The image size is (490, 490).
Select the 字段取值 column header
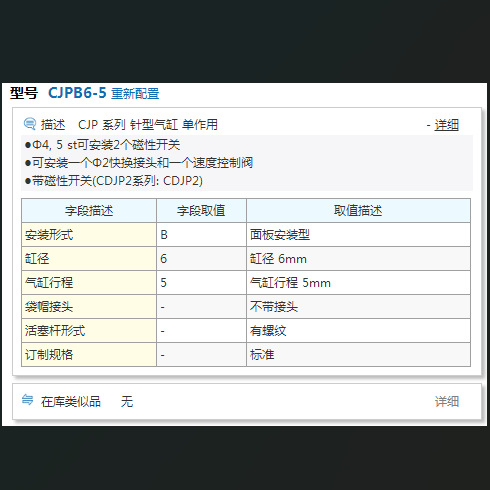[201, 211]
